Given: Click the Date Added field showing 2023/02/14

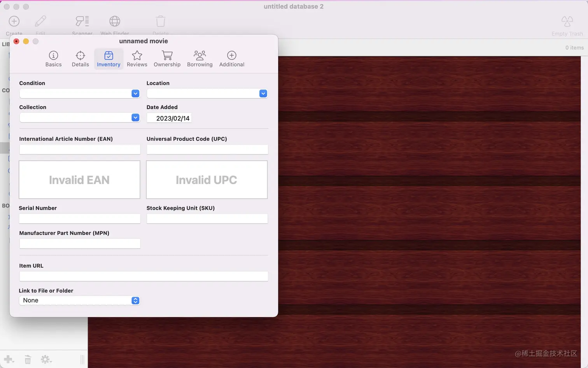Looking at the screenshot, I should click(169, 118).
